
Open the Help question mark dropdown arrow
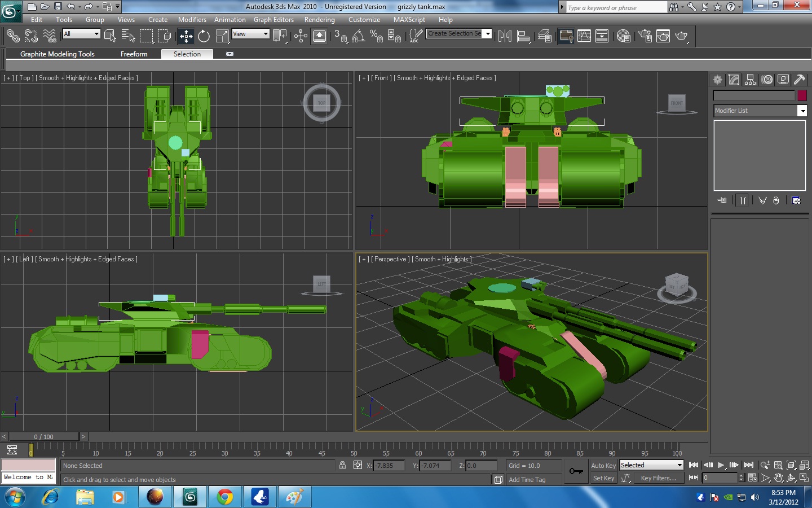[x=739, y=7]
